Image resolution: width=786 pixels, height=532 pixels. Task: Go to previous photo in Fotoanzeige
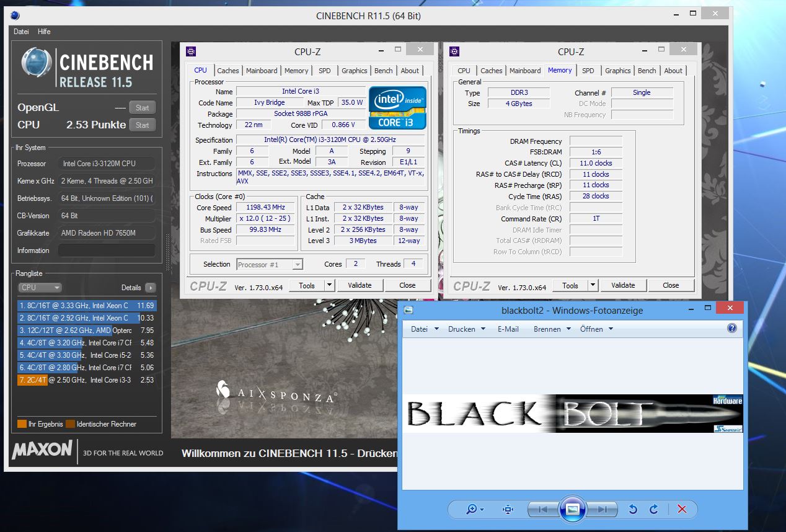pos(543,509)
